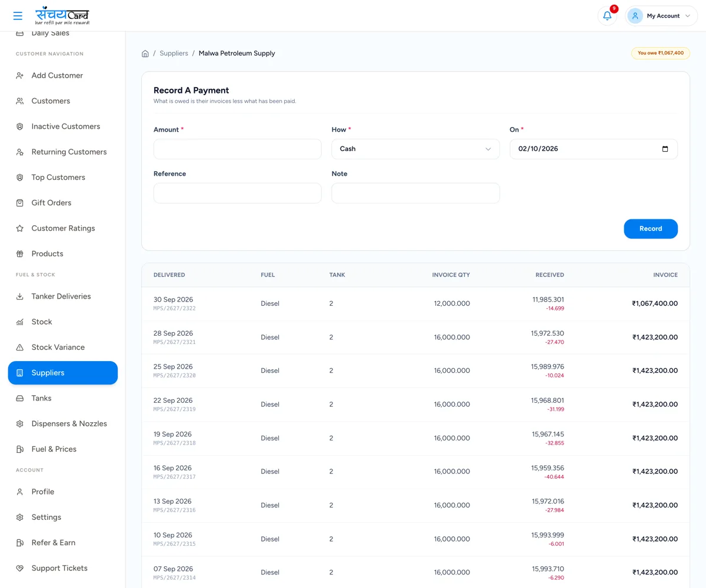This screenshot has height=588, width=706.
Task: Click the You owe ₹1,067,400 badge
Action: pos(661,53)
